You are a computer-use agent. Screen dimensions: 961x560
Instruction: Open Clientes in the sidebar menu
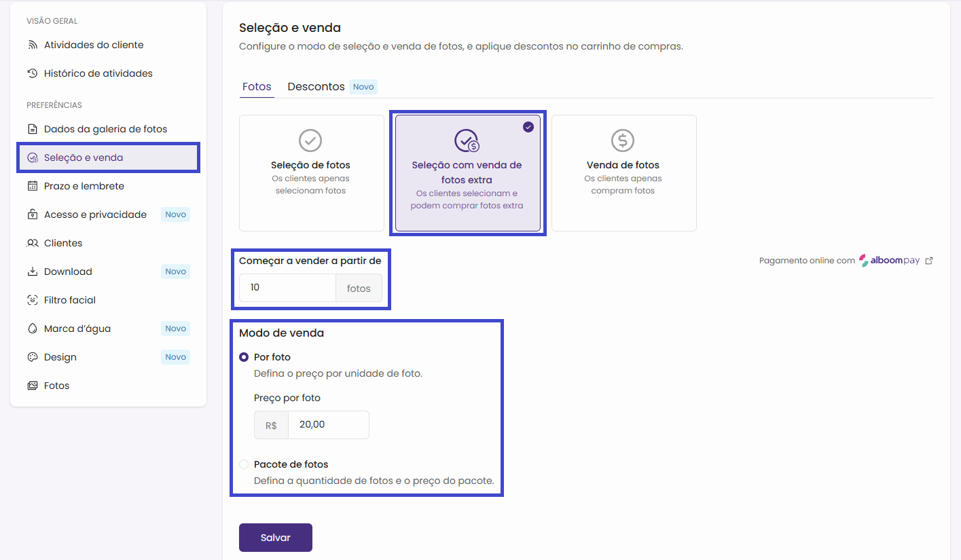pos(63,243)
